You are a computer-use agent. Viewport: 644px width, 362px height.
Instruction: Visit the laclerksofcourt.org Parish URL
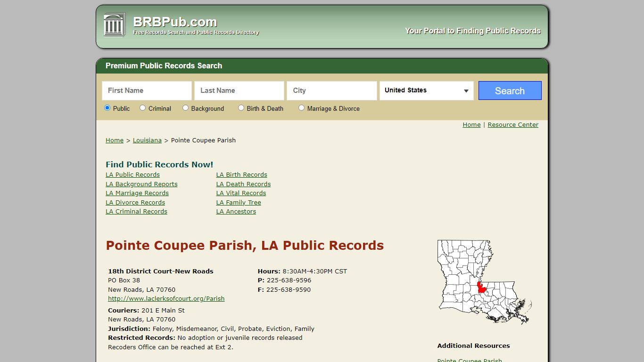(x=166, y=299)
